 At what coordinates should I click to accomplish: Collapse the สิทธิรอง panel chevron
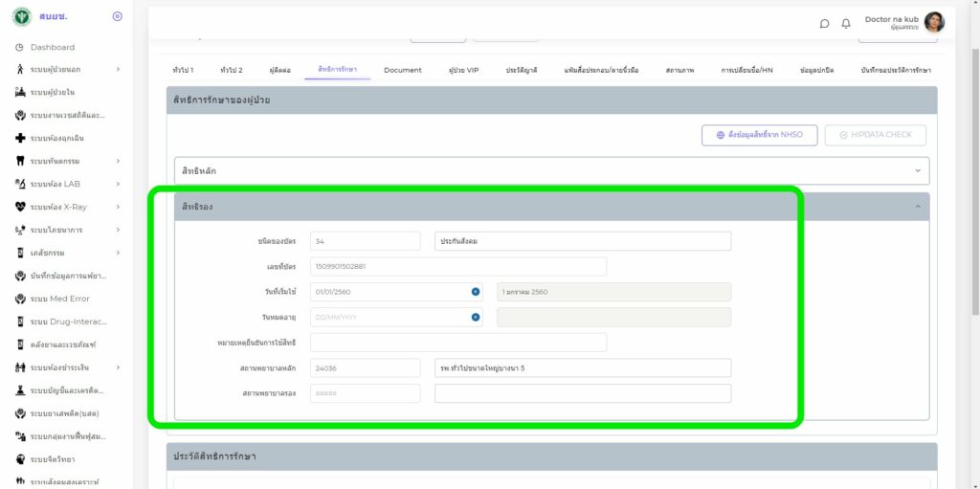[918, 206]
